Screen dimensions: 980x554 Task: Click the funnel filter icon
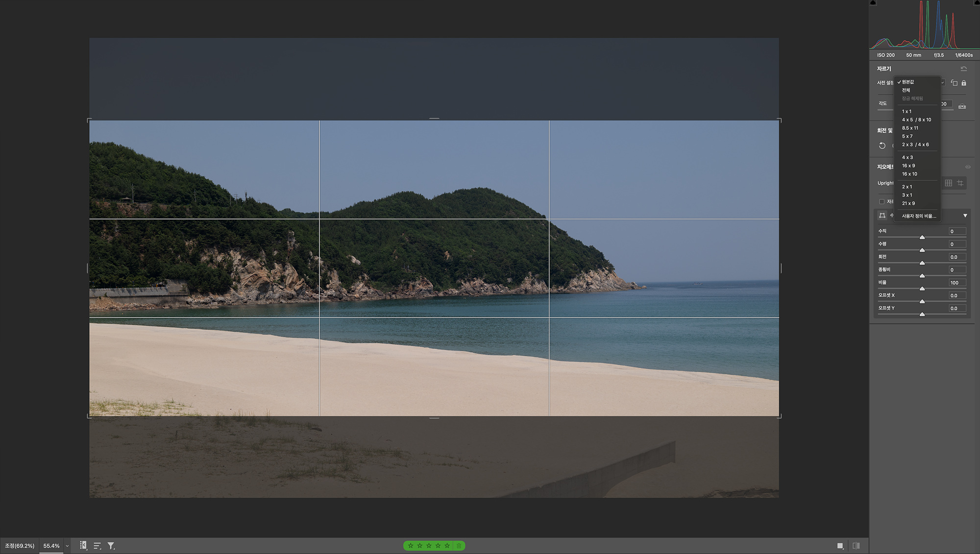(x=111, y=546)
